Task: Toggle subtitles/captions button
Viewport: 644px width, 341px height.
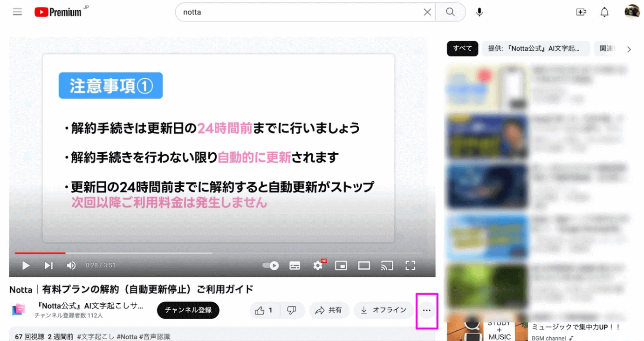Action: pos(295,266)
